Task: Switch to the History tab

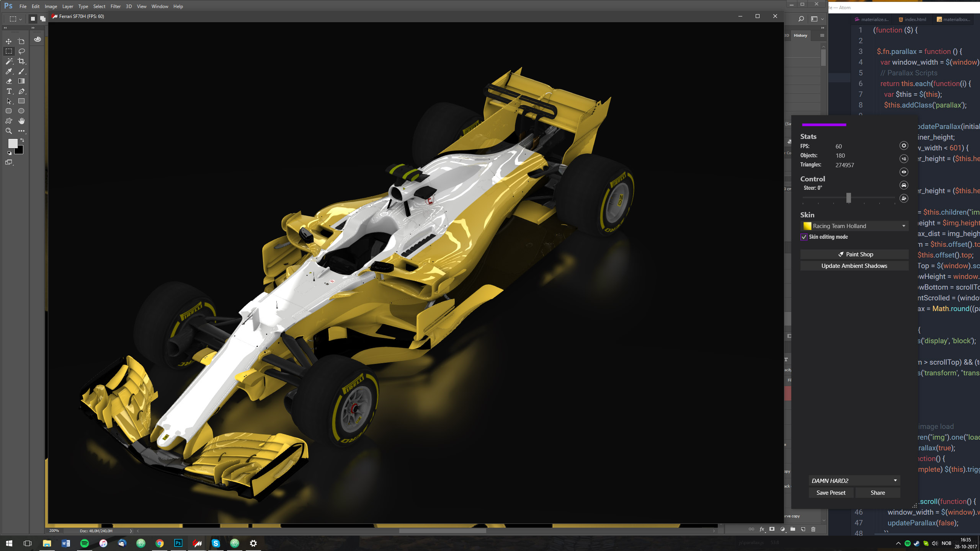Action: pyautogui.click(x=800, y=36)
